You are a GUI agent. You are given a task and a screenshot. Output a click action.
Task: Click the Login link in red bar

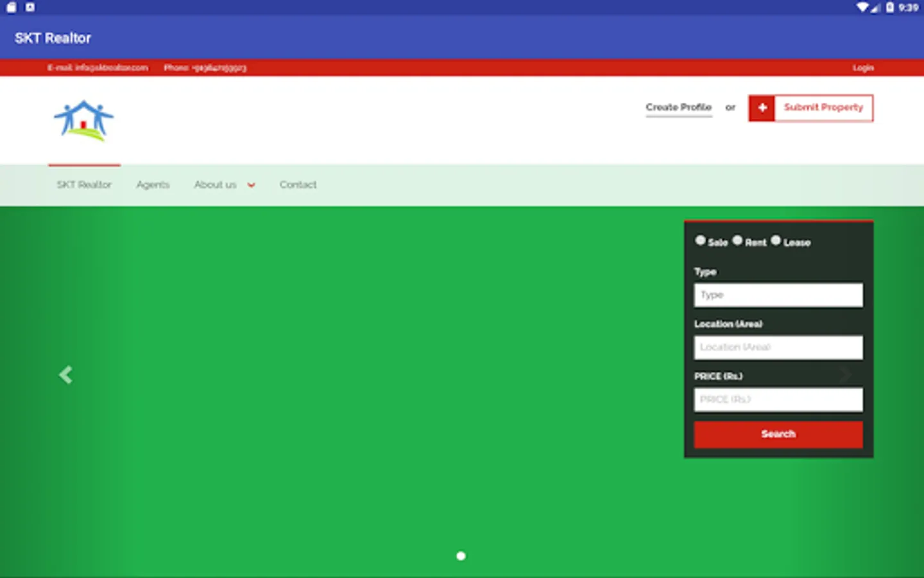click(863, 67)
